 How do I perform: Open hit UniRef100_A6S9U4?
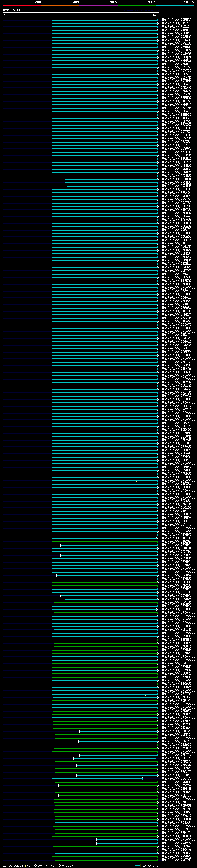click(176, 822)
